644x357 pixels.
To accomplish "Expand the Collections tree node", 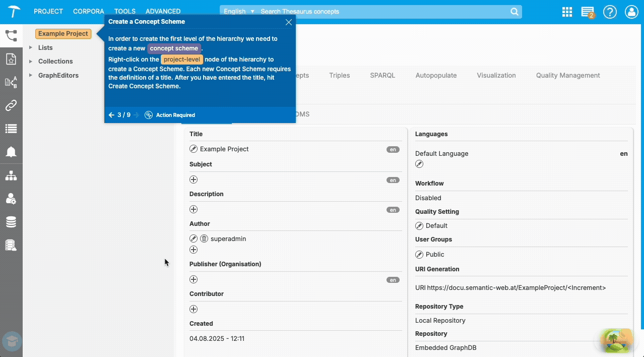I will coord(31,61).
